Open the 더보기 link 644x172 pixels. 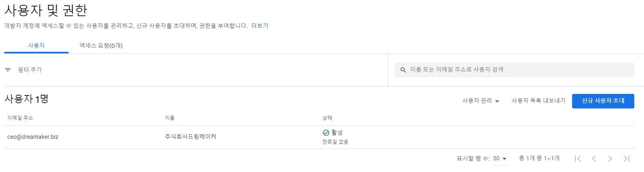(260, 25)
